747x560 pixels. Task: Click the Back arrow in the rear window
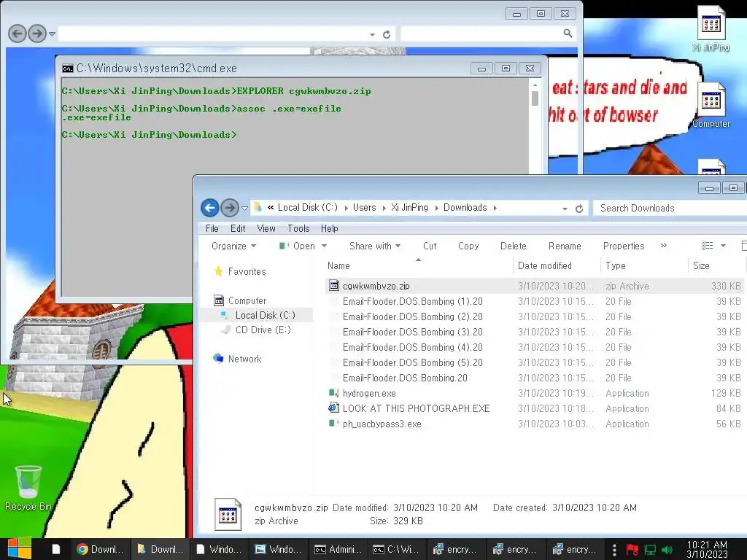[x=18, y=34]
